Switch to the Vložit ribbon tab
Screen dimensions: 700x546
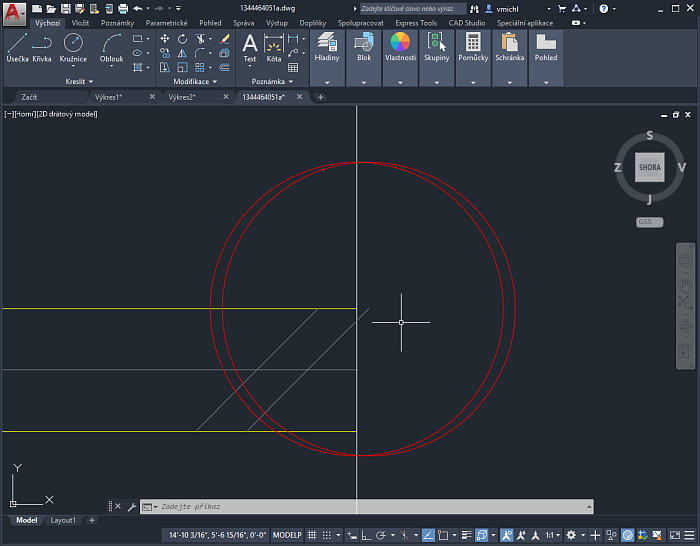click(x=80, y=22)
